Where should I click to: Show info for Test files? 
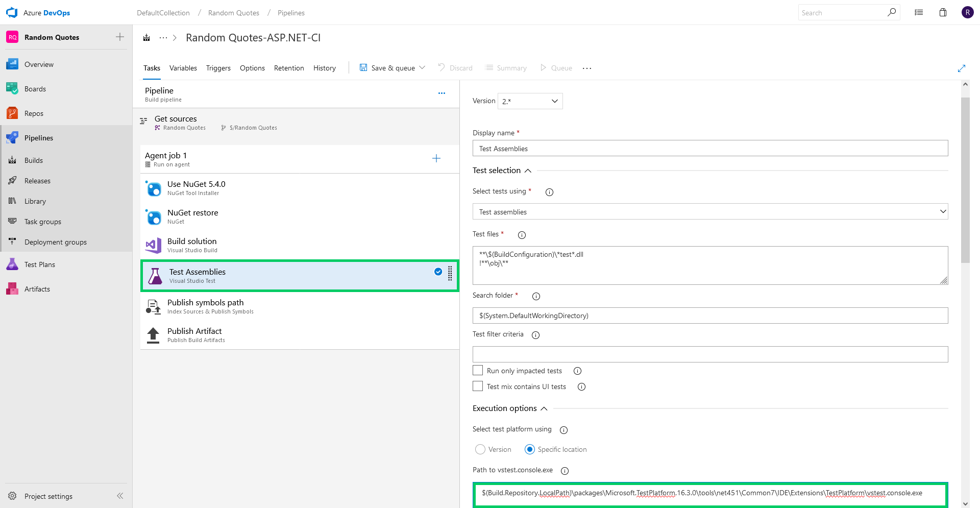(522, 235)
